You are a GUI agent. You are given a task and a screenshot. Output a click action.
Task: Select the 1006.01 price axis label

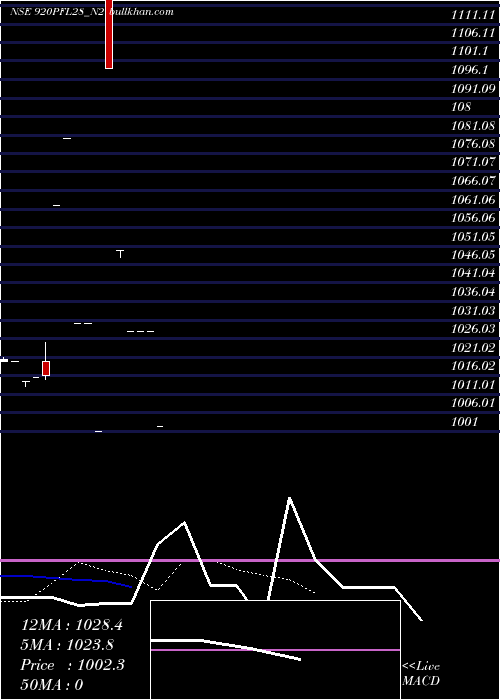click(473, 403)
